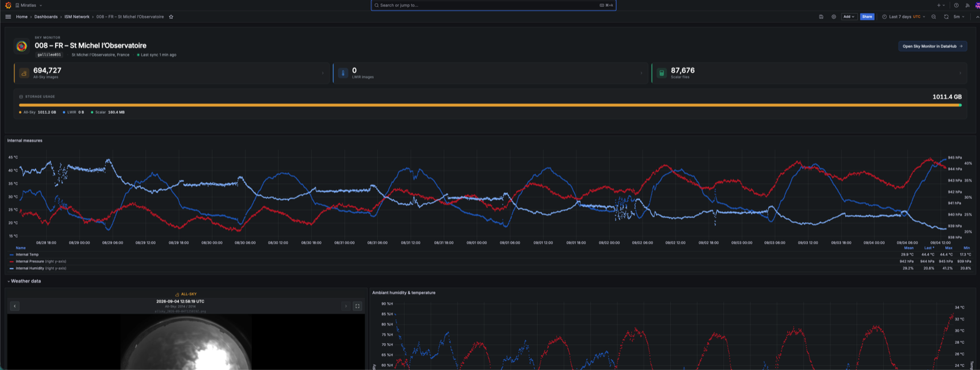Click the Search or jump to field
Screen dimensions: 980x370
494,5
